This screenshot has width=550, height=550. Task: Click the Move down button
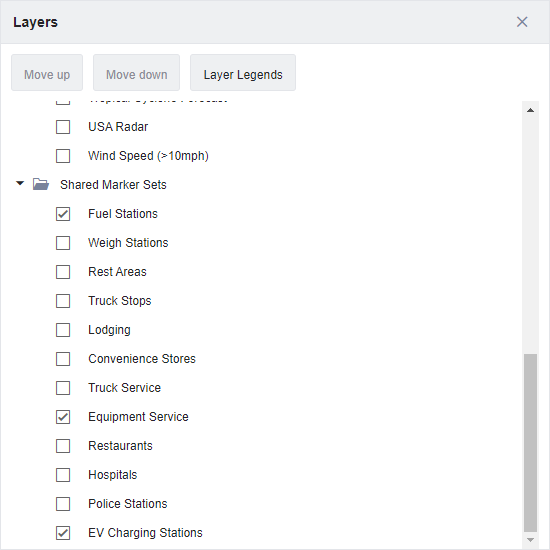pos(136,73)
